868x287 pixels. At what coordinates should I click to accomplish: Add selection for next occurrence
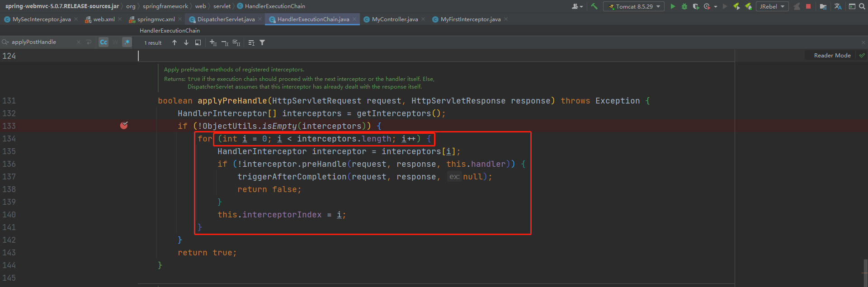point(213,42)
